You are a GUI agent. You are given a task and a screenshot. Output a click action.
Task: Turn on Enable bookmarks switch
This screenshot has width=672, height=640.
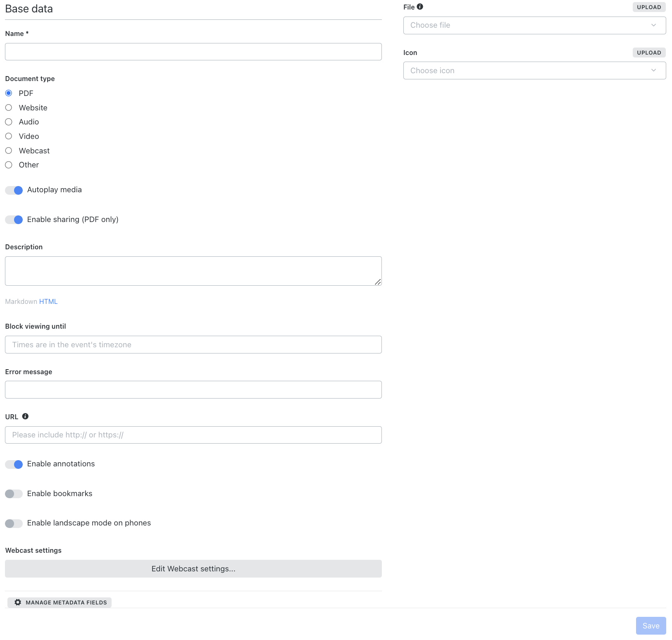click(14, 494)
